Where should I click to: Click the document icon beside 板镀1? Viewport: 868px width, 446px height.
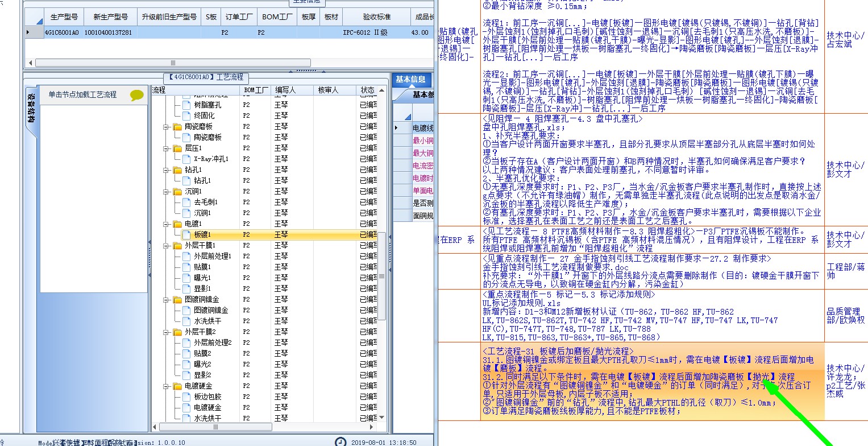186,234
